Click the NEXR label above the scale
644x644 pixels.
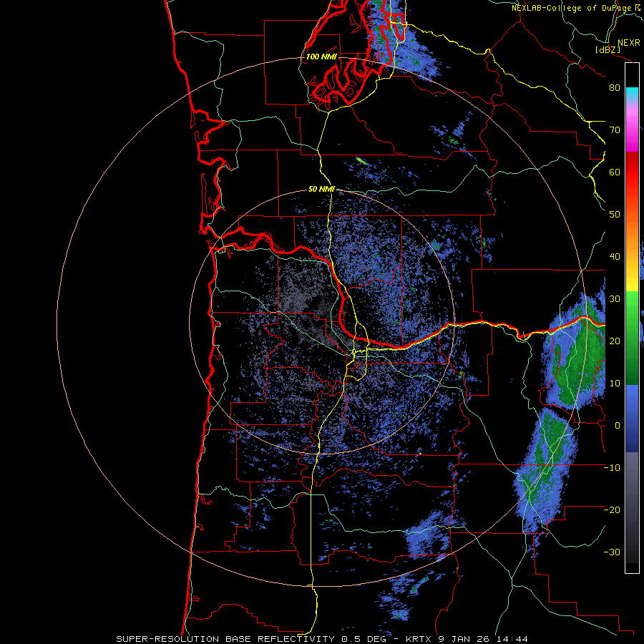point(628,43)
